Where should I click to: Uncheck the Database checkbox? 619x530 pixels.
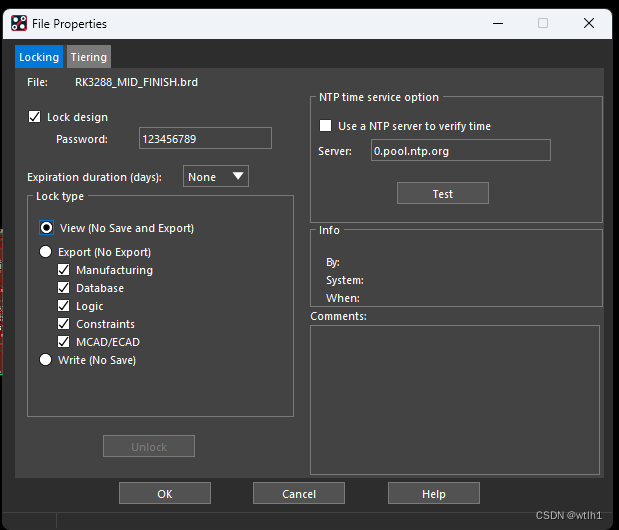click(x=64, y=288)
